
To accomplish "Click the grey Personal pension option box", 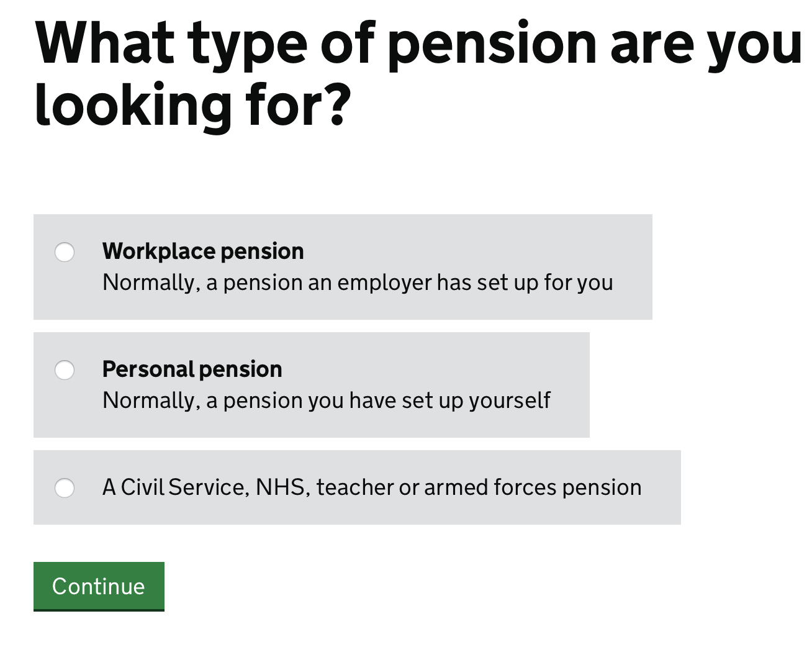I will pos(311,385).
